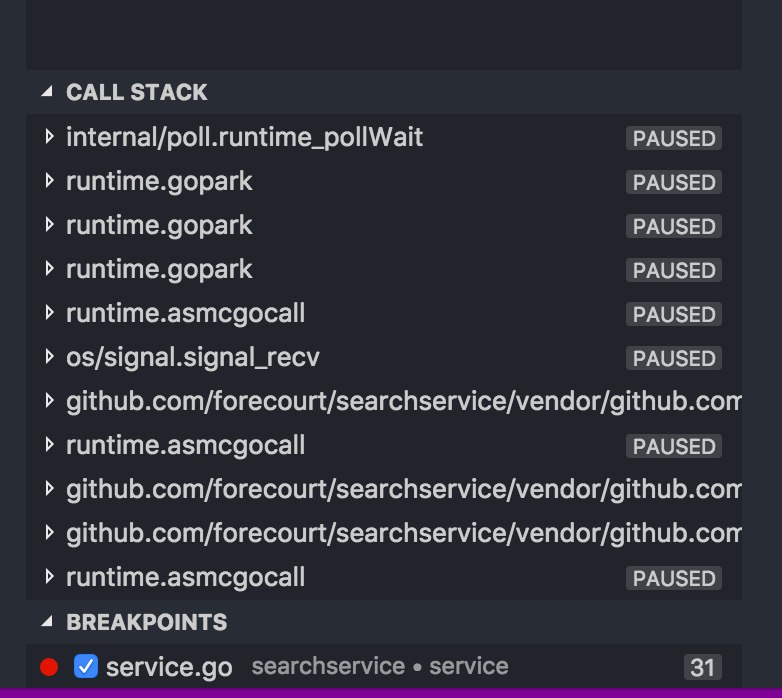Collapse the CALL STACK section triangle

point(47,92)
